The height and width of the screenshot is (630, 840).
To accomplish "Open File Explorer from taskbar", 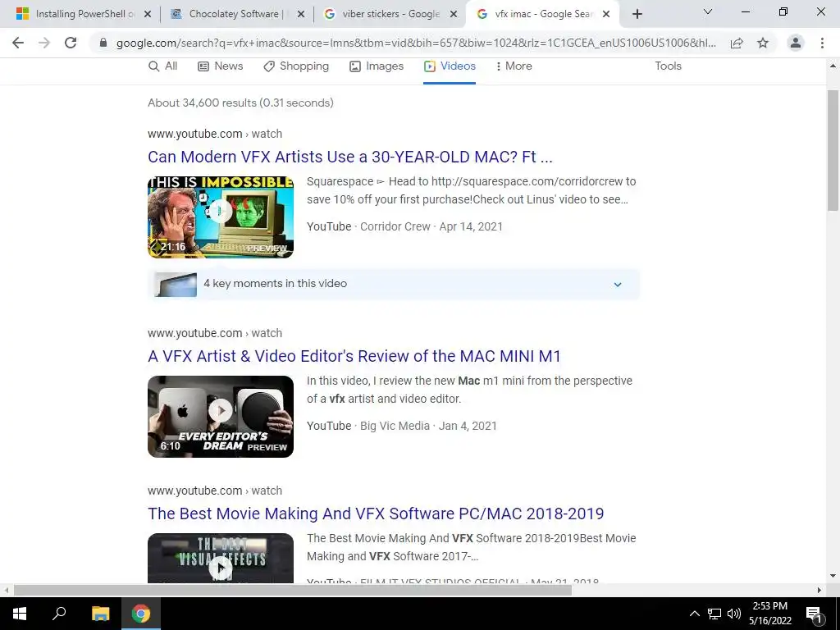I will pos(100,614).
